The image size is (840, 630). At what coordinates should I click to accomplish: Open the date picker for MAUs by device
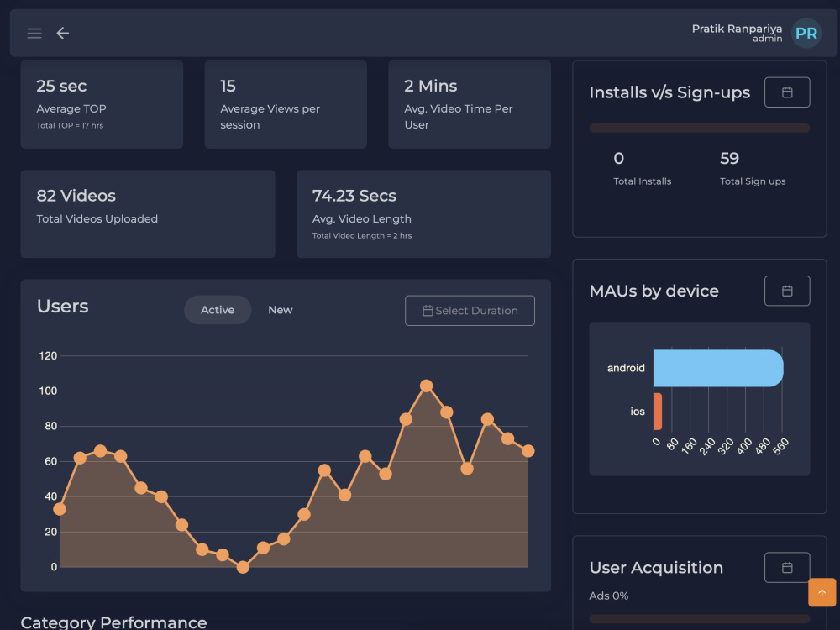pos(787,291)
